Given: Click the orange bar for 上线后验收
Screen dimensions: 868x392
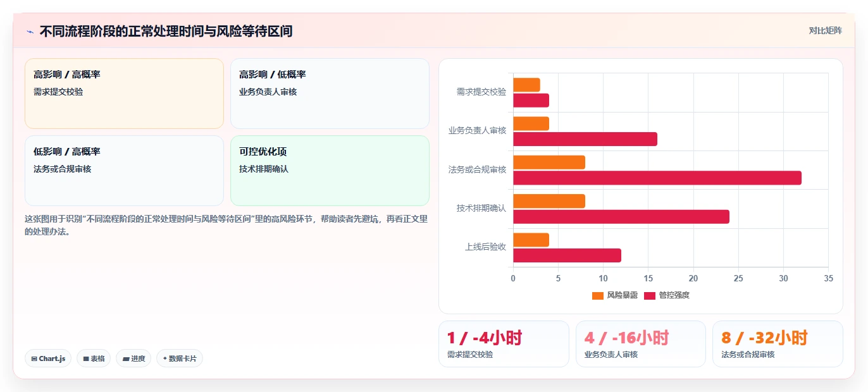Looking at the screenshot, I should click(531, 240).
